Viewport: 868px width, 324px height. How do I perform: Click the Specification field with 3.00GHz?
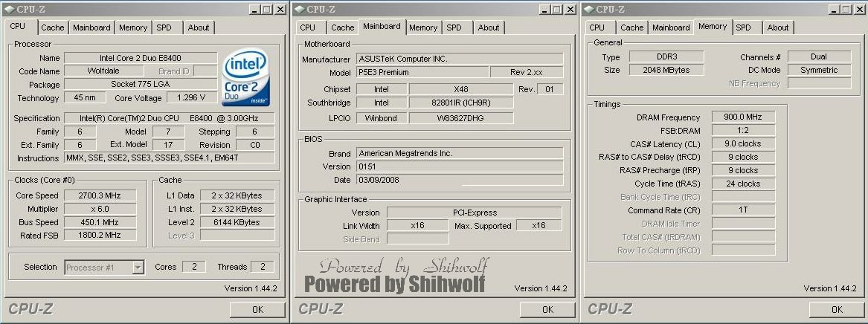pyautogui.click(x=170, y=118)
